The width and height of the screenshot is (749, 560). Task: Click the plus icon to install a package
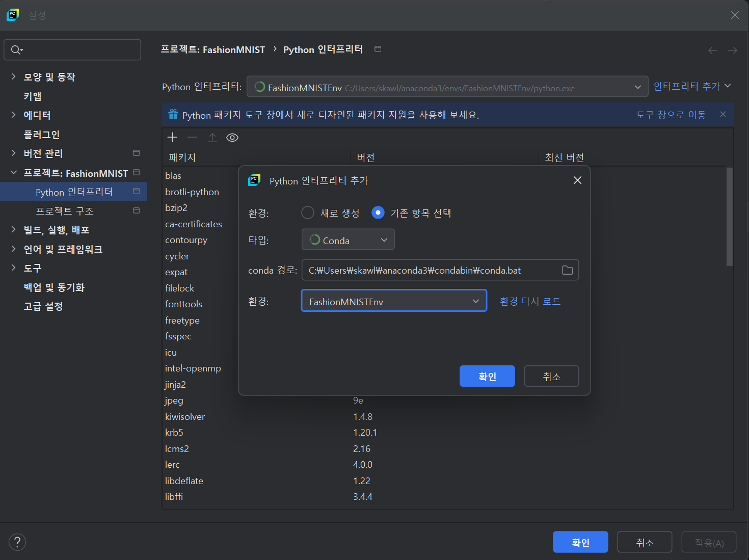point(172,138)
